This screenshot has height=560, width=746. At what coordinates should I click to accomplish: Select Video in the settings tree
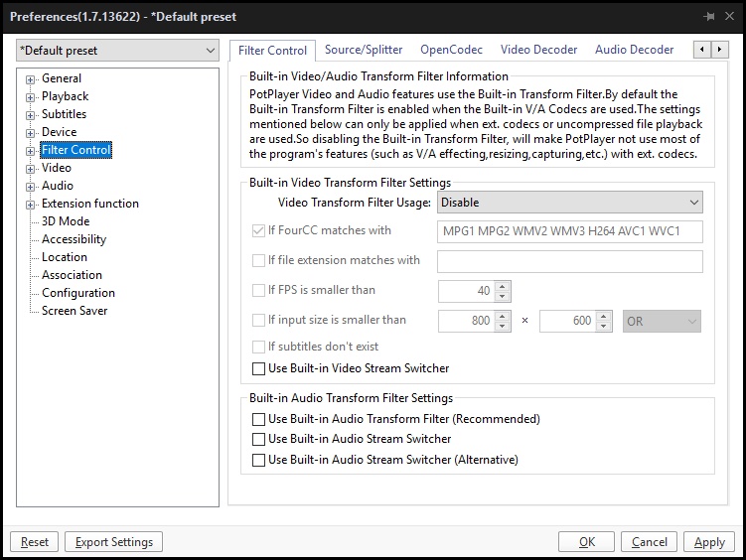57,168
